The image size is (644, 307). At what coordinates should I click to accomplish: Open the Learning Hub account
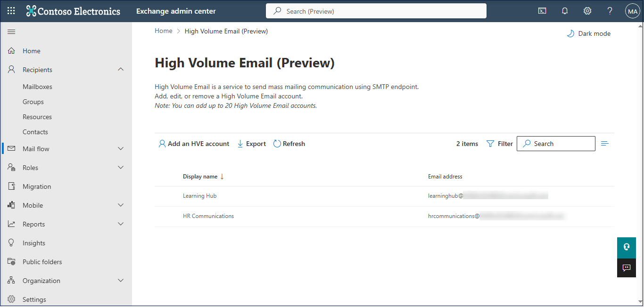pos(199,195)
